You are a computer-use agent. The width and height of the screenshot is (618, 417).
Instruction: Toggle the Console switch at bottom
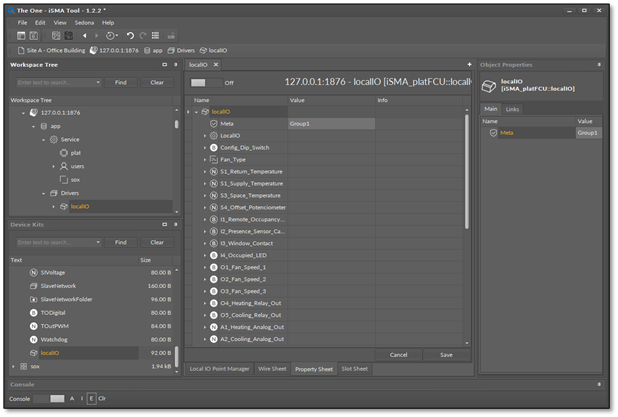50,398
